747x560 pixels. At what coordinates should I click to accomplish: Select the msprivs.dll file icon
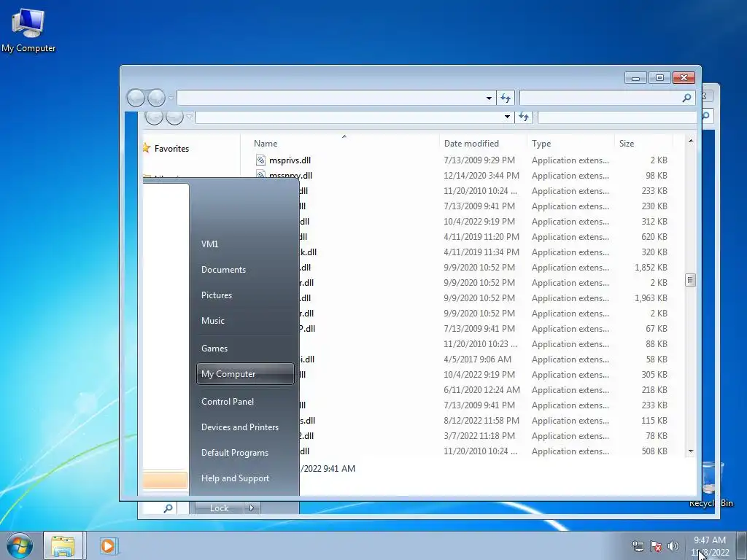pos(260,160)
